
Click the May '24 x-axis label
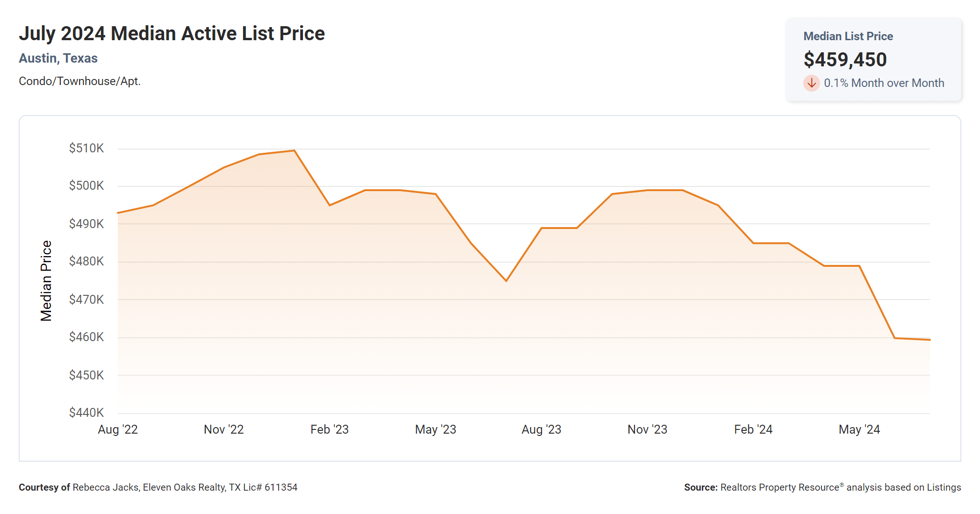(x=859, y=429)
